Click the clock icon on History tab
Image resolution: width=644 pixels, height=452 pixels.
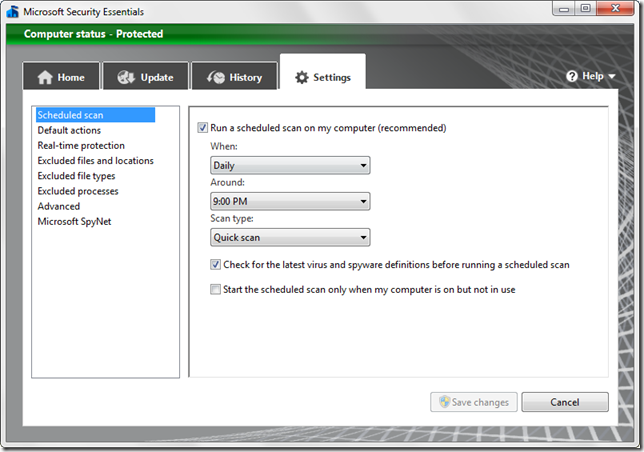(x=216, y=77)
